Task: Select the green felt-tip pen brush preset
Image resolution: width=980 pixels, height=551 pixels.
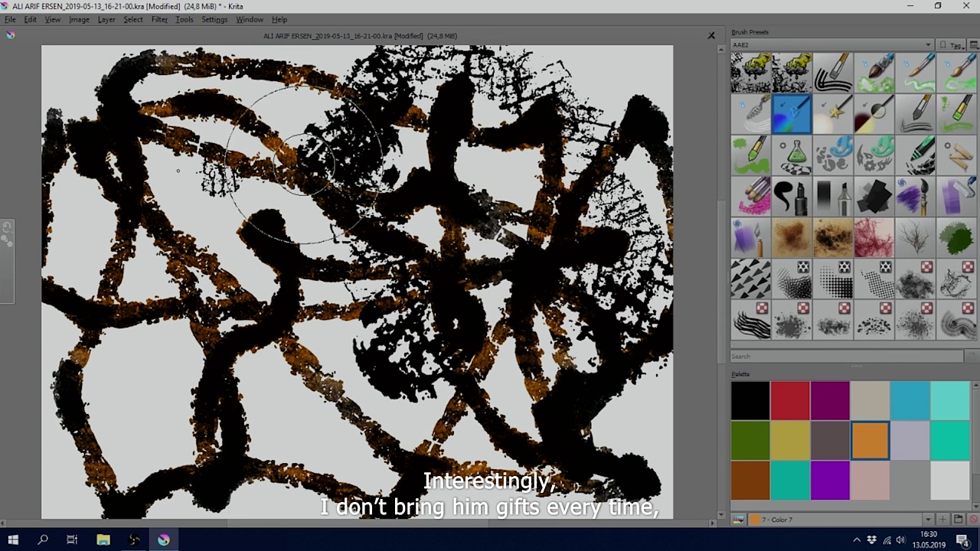Action: 916,155
